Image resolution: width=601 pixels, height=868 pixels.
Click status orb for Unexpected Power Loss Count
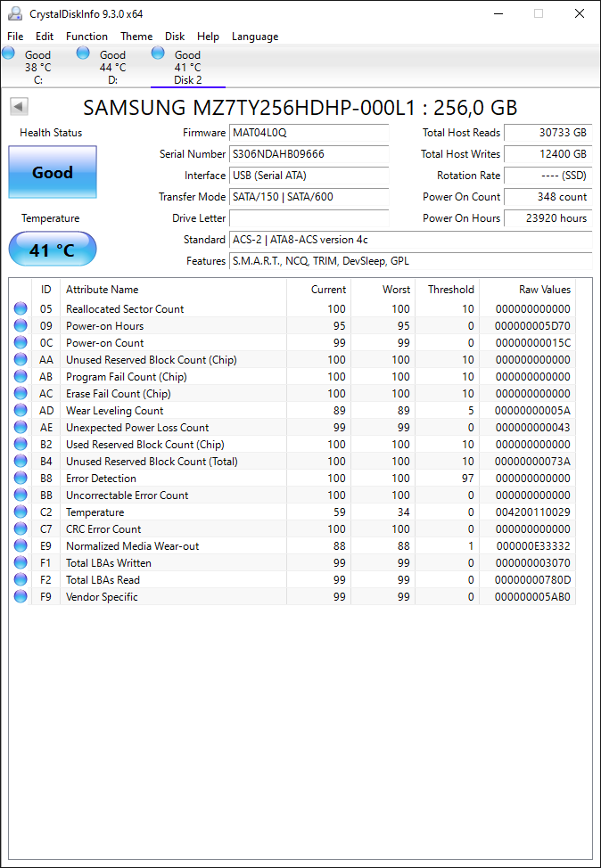point(21,428)
